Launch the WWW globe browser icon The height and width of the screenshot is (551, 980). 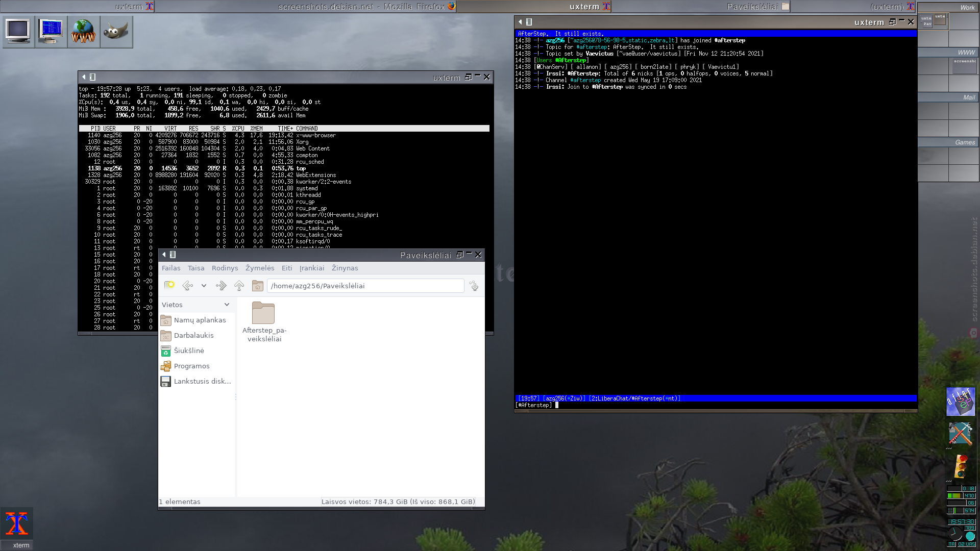pyautogui.click(x=83, y=32)
